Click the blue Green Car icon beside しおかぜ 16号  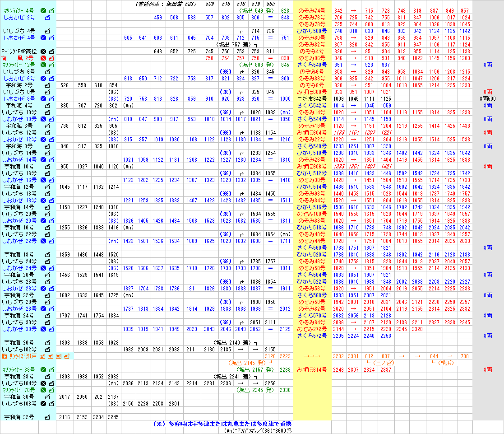click(x=43, y=180)
